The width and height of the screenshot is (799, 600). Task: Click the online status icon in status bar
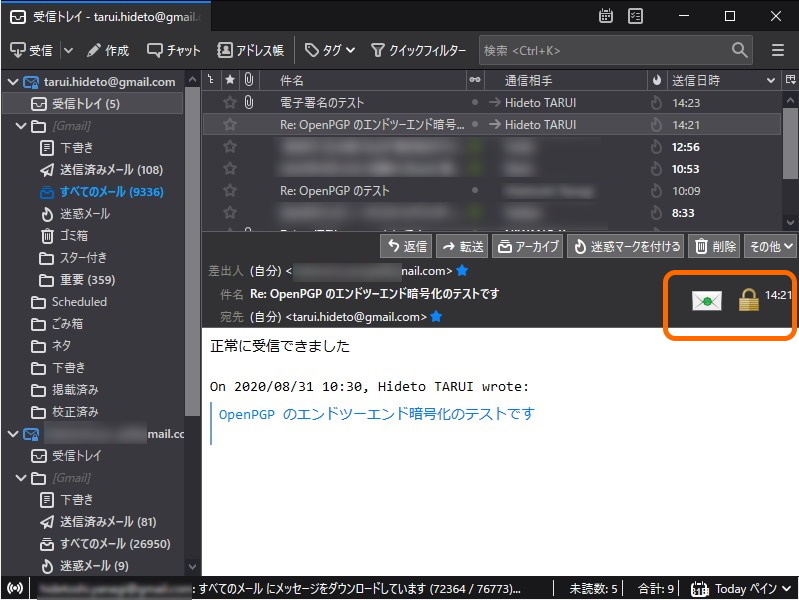pyautogui.click(x=15, y=589)
